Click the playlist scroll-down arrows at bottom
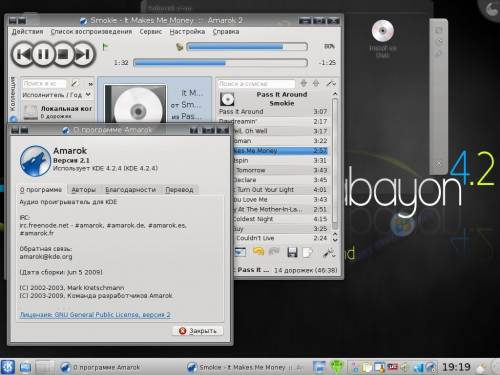The image size is (500, 375). [x=335, y=237]
